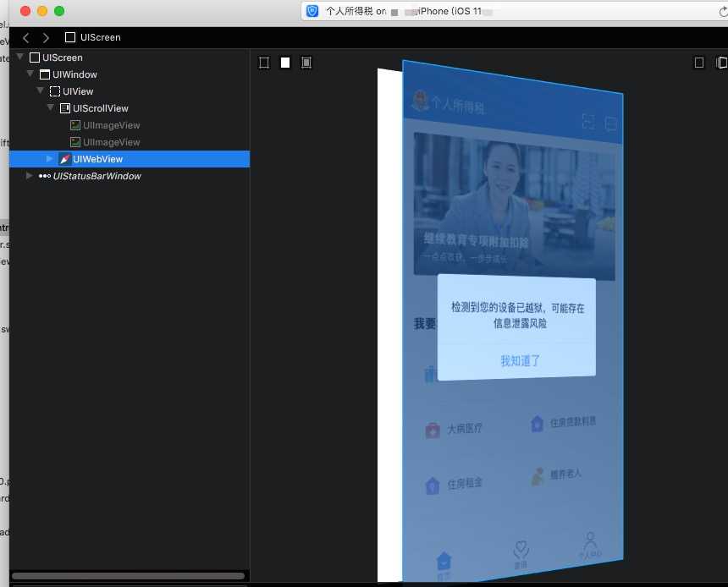
Task: Click the 个人所得税 scheme in title bar
Action: pyautogui.click(x=349, y=11)
